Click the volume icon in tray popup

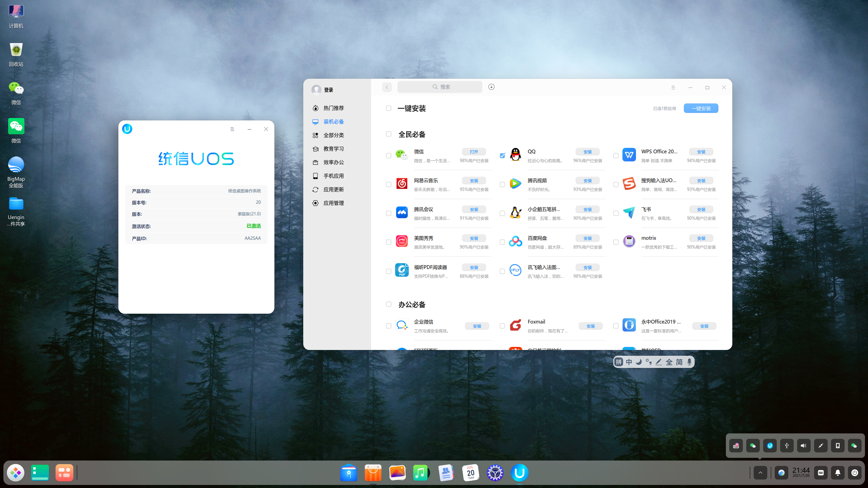pos(803,446)
